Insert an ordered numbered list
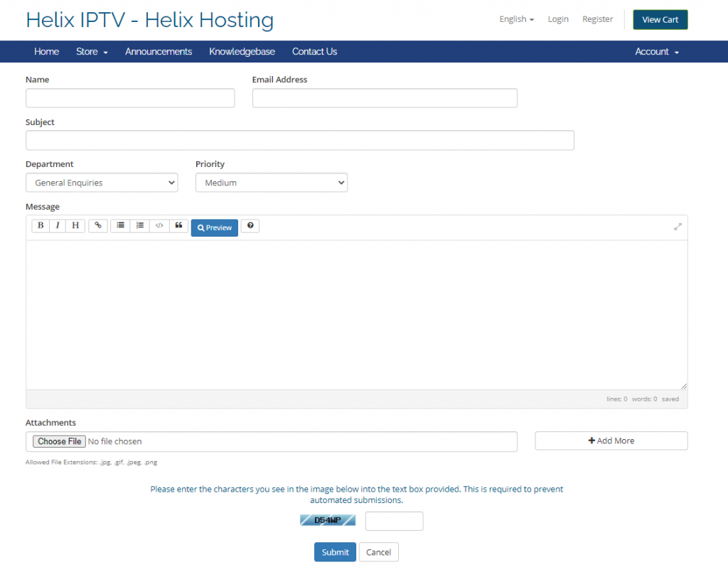 (x=140, y=225)
